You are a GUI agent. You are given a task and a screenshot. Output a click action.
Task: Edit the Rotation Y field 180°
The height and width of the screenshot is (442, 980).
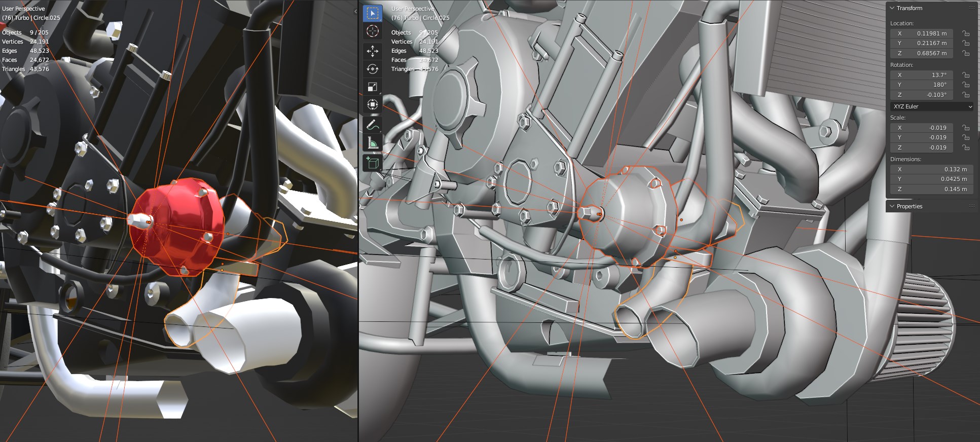922,85
